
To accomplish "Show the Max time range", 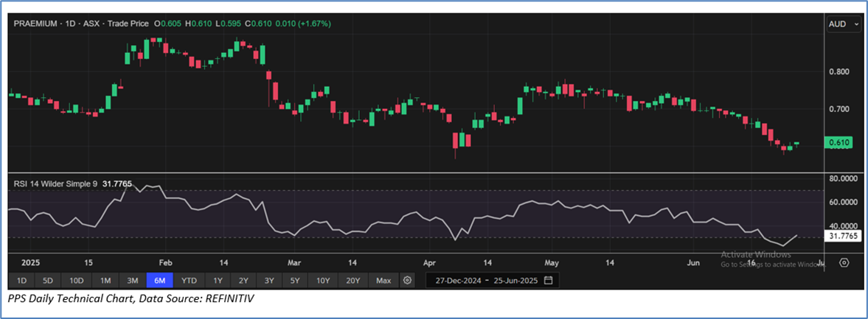I will pyautogui.click(x=383, y=280).
